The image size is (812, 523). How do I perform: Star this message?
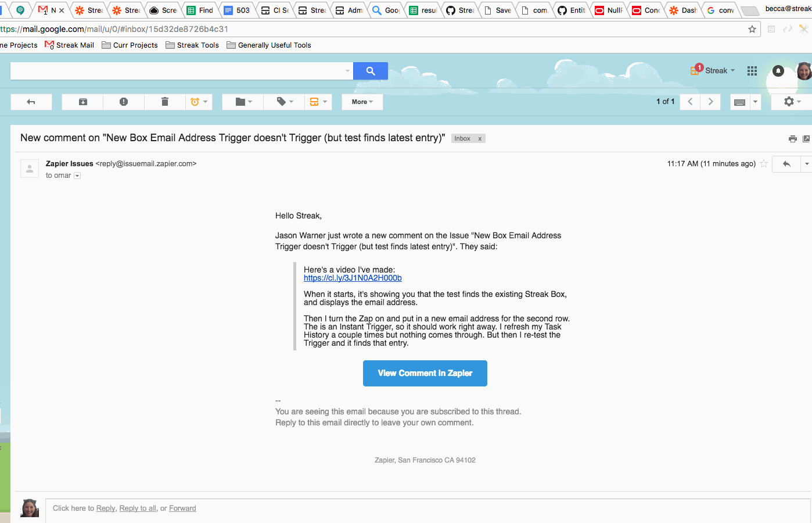click(x=764, y=164)
